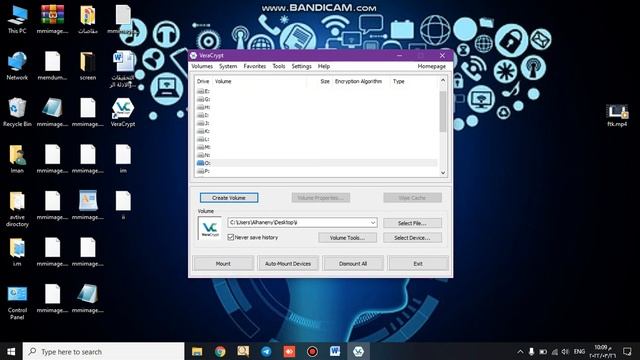
Task: Click the Homepage link in VeraCrypt
Action: [431, 66]
